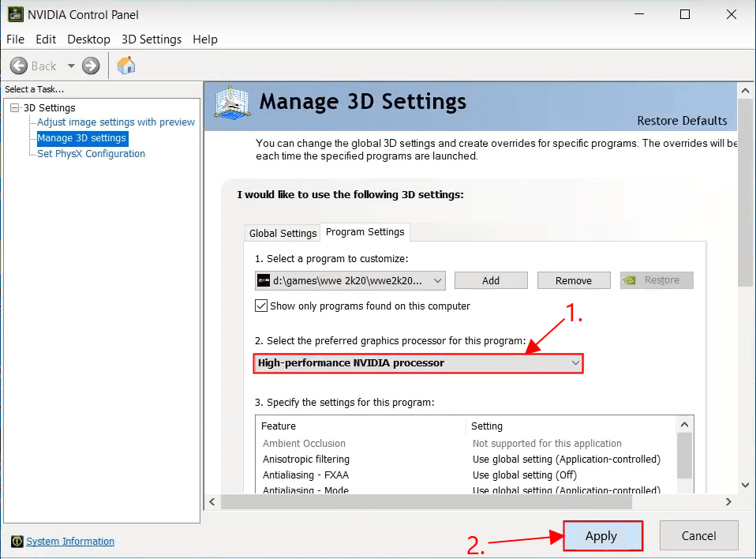Click the Add program button

pos(491,281)
